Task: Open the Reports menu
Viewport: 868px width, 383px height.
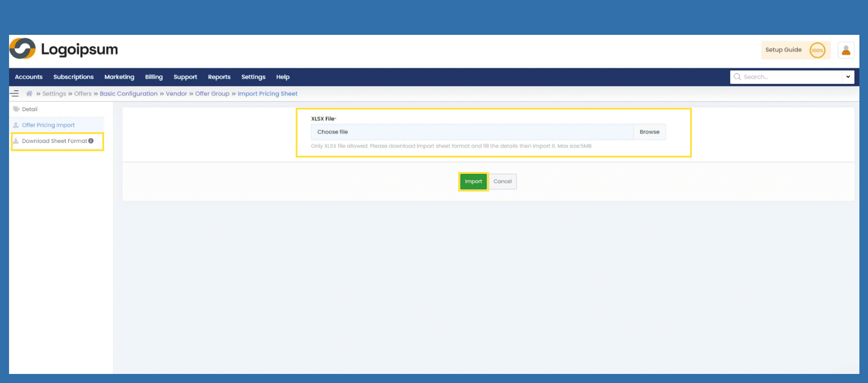Action: [x=219, y=77]
